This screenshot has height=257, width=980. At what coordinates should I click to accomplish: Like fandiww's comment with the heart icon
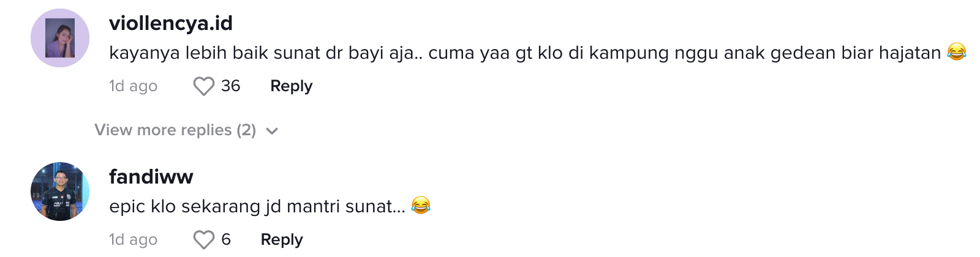coord(204,240)
